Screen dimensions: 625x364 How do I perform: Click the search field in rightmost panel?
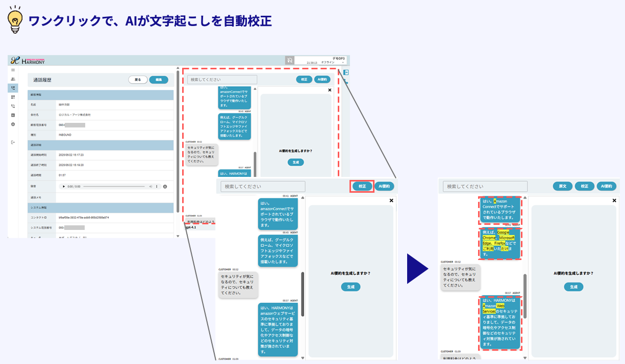tap(485, 187)
